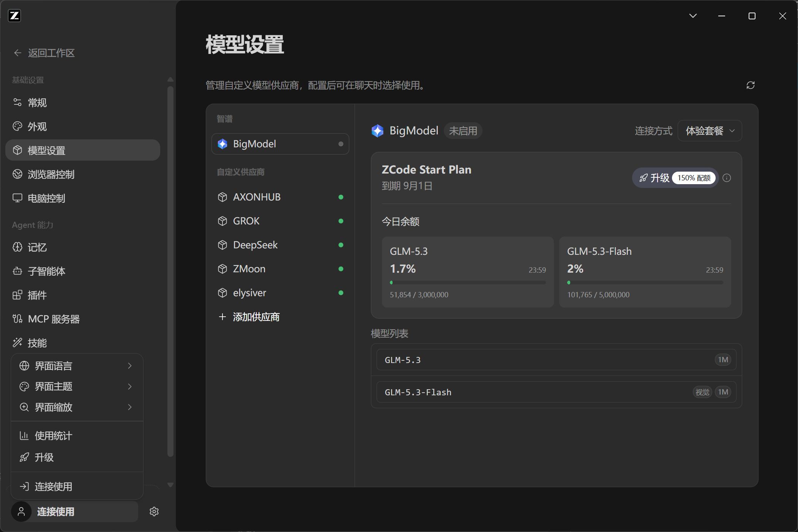Screen dimensions: 798x532
Task: Select the AXONHUB provider
Action: coord(280,197)
